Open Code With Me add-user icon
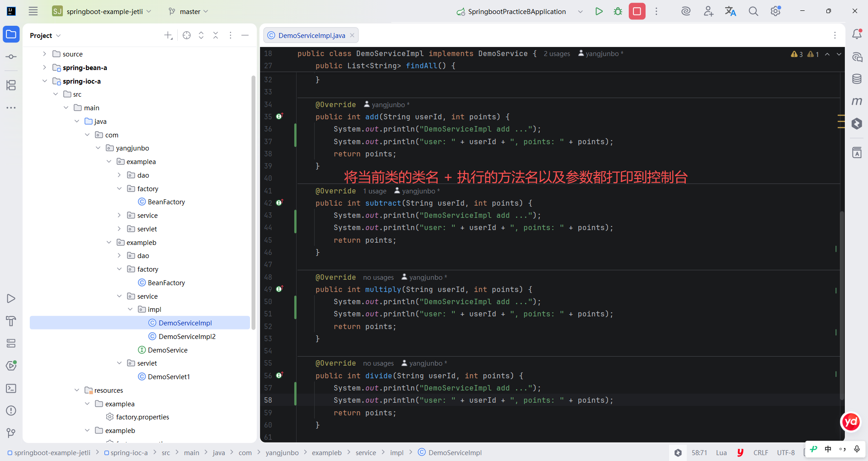868x461 pixels. [x=708, y=11]
